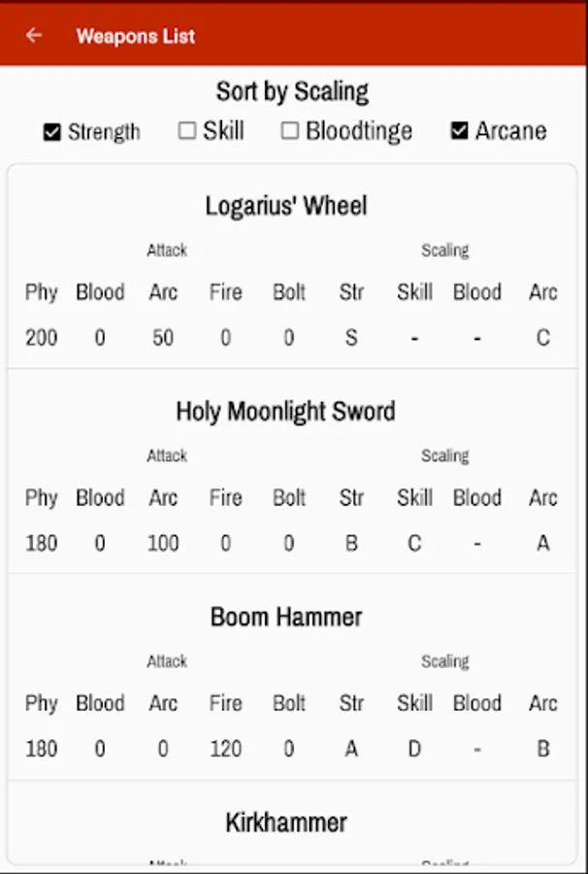
Task: Click Logarius' Wheel Phy attack value 200
Action: tap(42, 338)
